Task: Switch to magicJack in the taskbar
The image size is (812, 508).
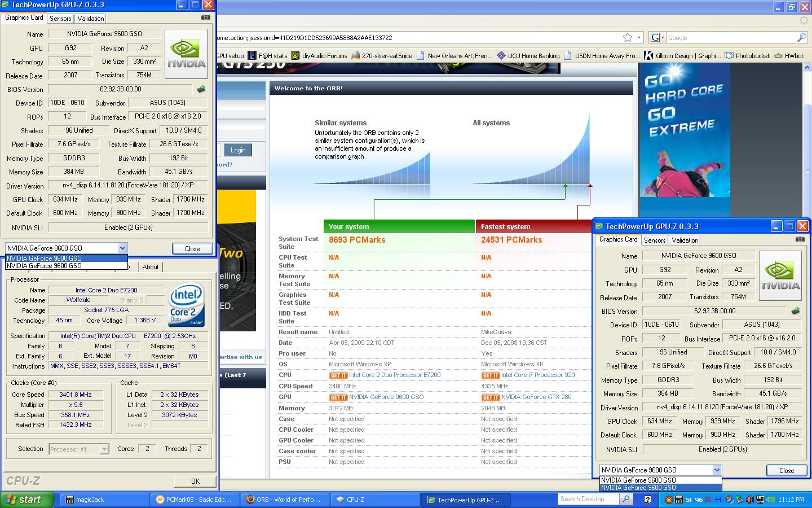Action: pos(104,500)
